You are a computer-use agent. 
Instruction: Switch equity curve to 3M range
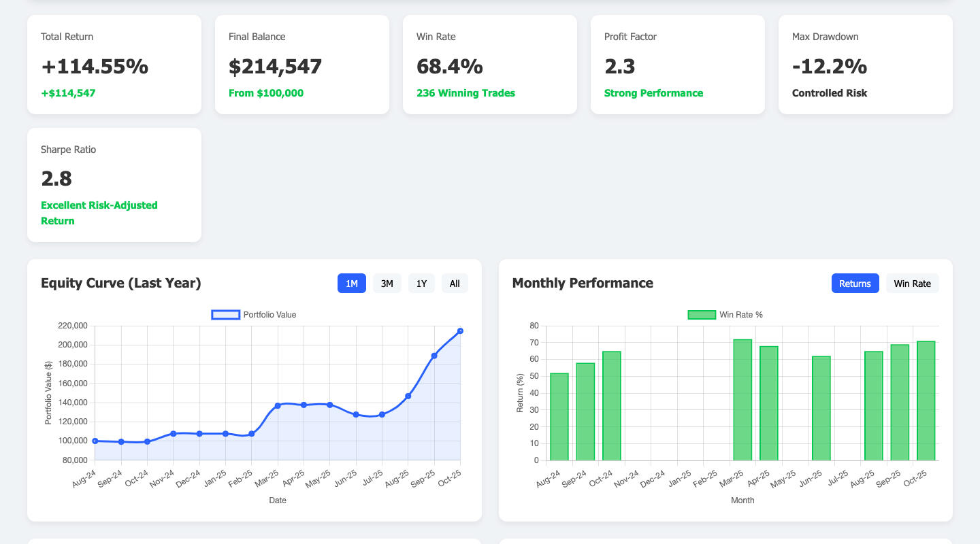pos(387,284)
